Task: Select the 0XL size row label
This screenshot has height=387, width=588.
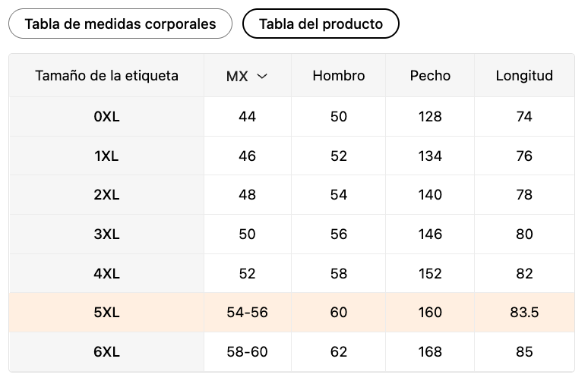Action: click(x=106, y=117)
